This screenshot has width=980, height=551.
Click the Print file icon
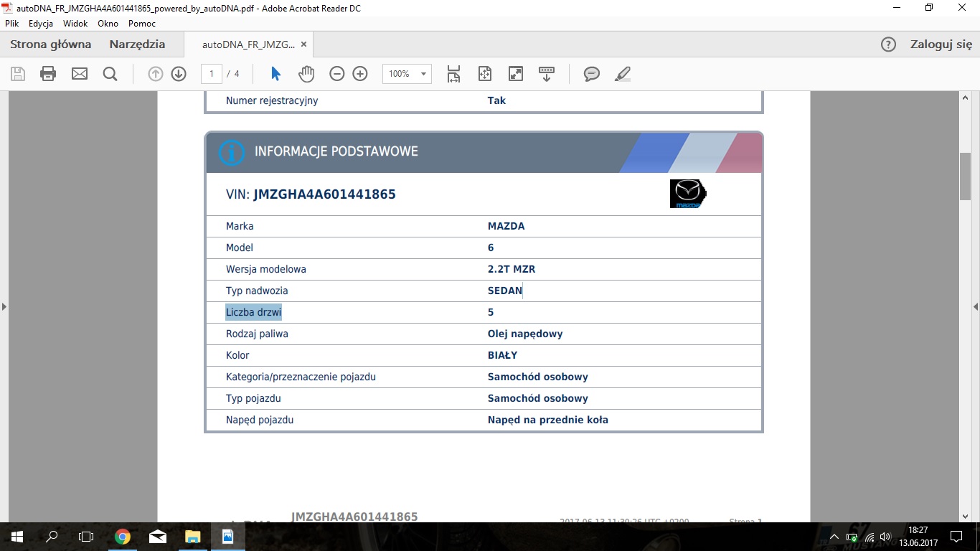(x=48, y=74)
